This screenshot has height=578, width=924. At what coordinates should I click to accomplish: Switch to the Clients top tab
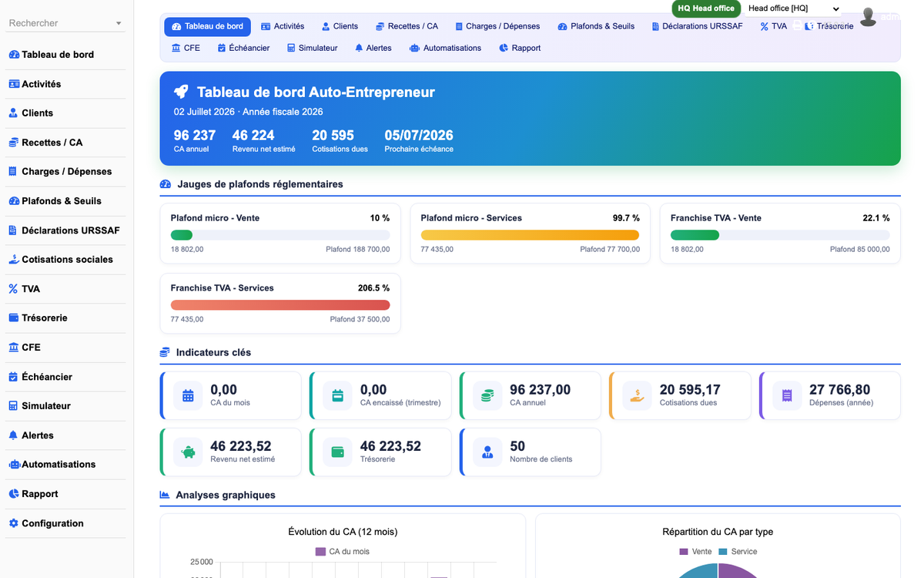[x=340, y=26]
